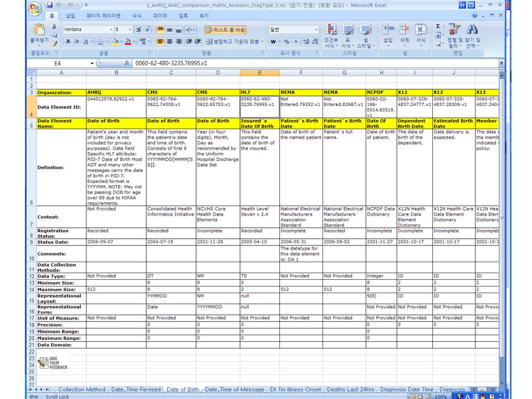
Task: Select column E header
Action: click(259, 73)
